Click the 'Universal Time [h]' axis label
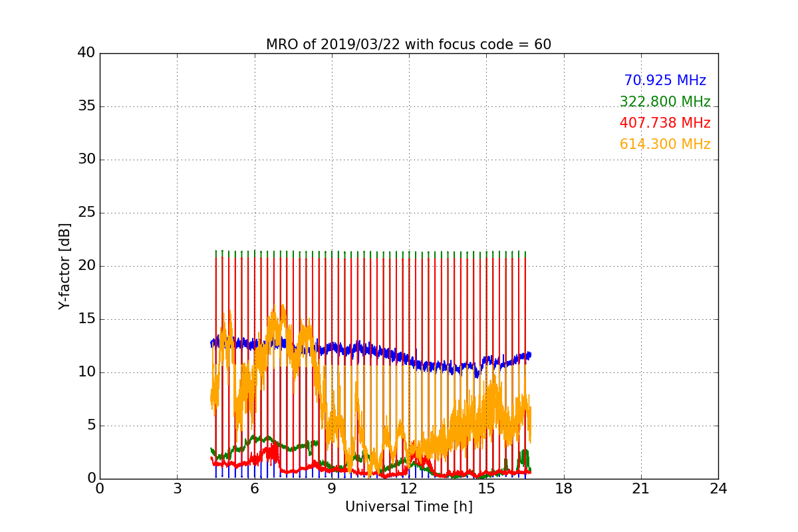Image resolution: width=798 pixels, height=532 pixels. [x=408, y=507]
